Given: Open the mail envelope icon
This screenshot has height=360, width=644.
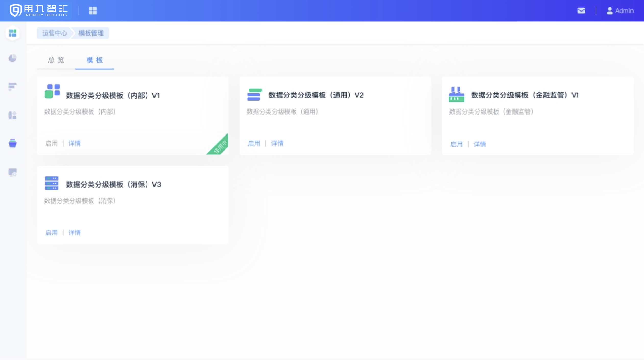Looking at the screenshot, I should [x=581, y=11].
